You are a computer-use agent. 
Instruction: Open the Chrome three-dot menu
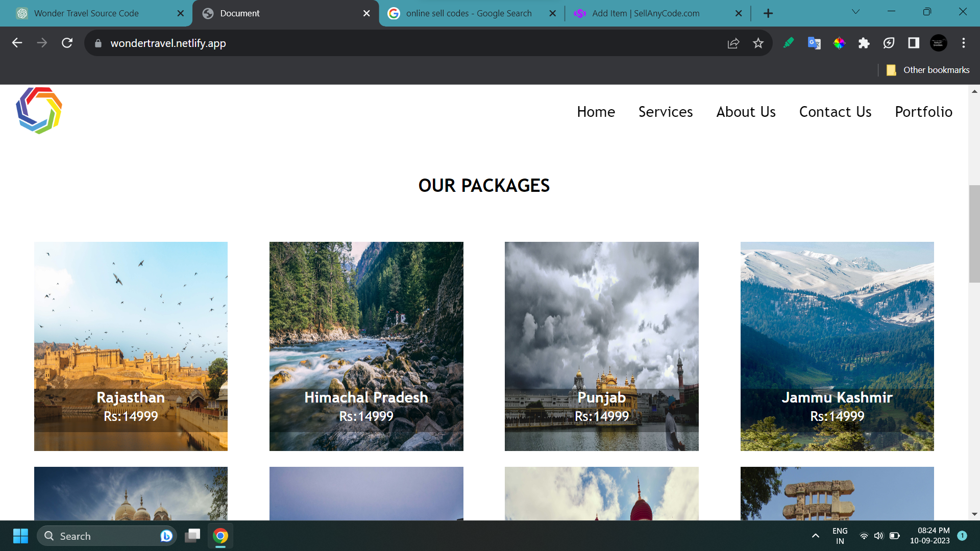pyautogui.click(x=963, y=43)
